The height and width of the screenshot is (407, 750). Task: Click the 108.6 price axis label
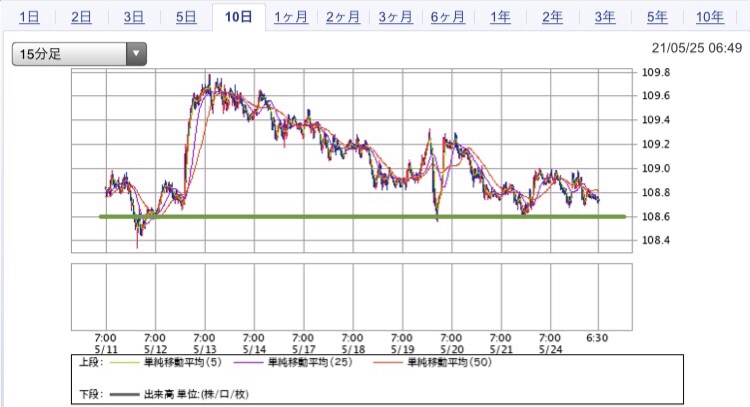(x=656, y=217)
